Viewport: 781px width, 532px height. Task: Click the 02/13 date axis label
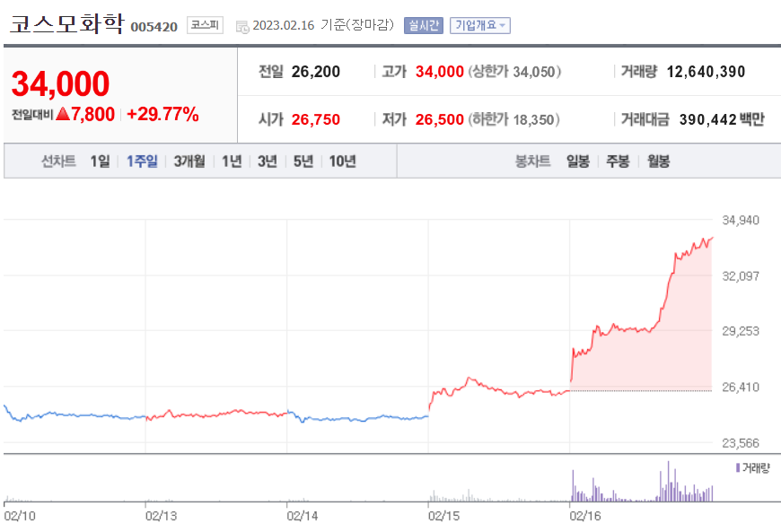(161, 516)
